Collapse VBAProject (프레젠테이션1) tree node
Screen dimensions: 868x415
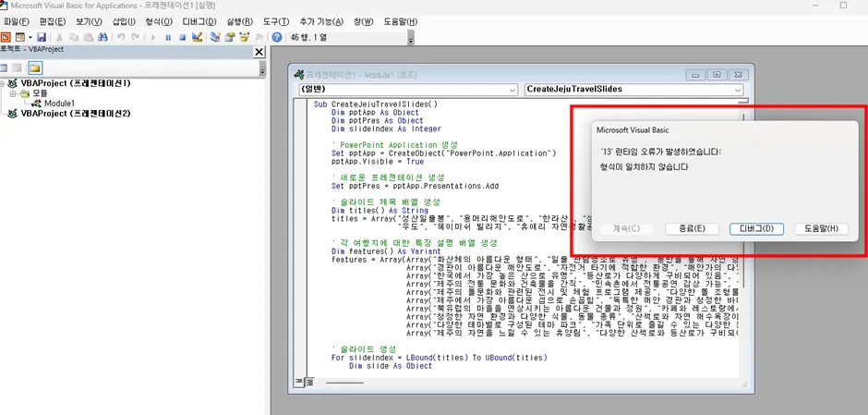click(x=2, y=84)
